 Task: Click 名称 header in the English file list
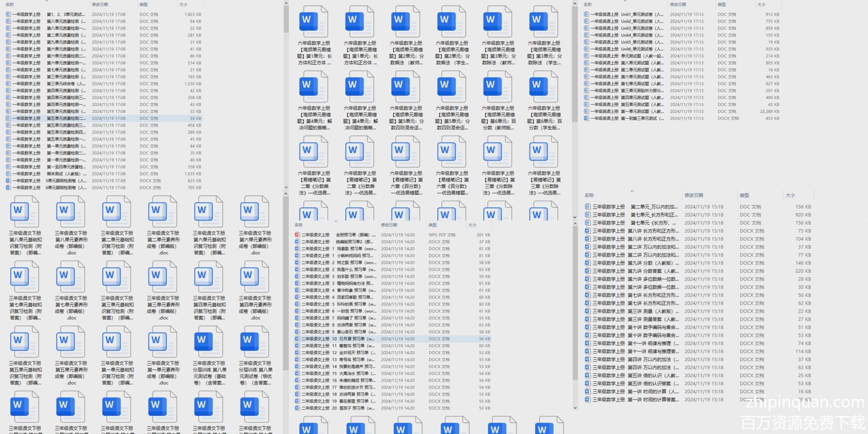tap(588, 4)
